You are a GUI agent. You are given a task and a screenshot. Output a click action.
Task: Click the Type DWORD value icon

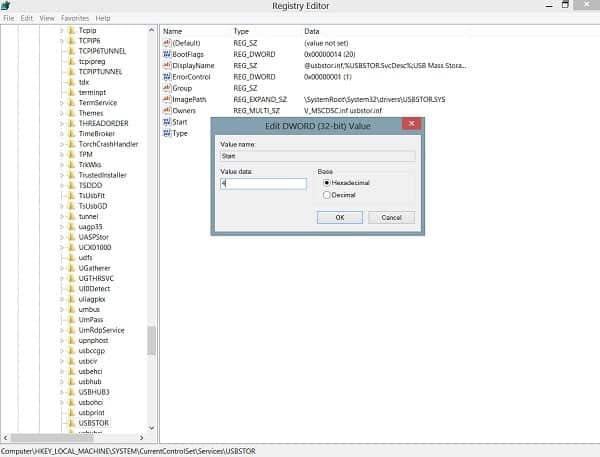167,133
